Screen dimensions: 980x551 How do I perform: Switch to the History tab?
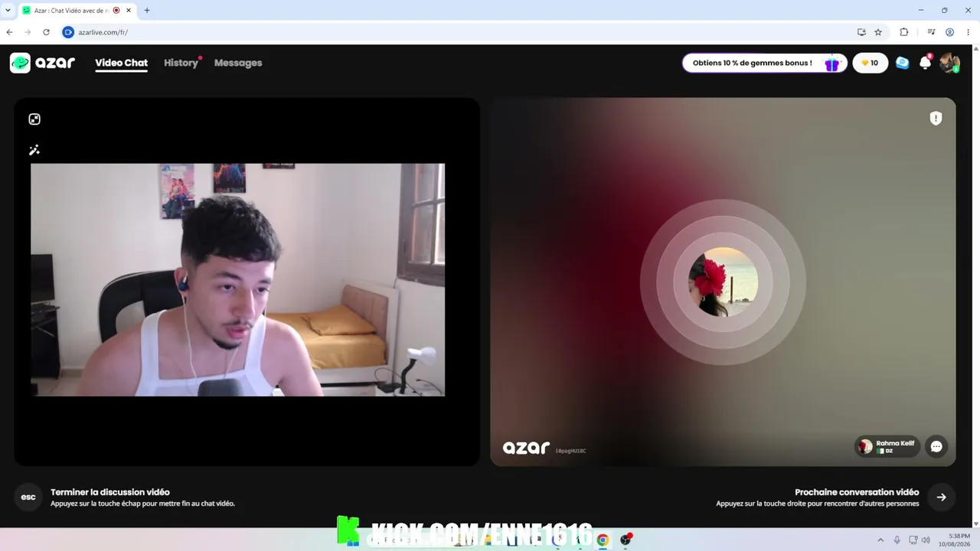tap(181, 63)
